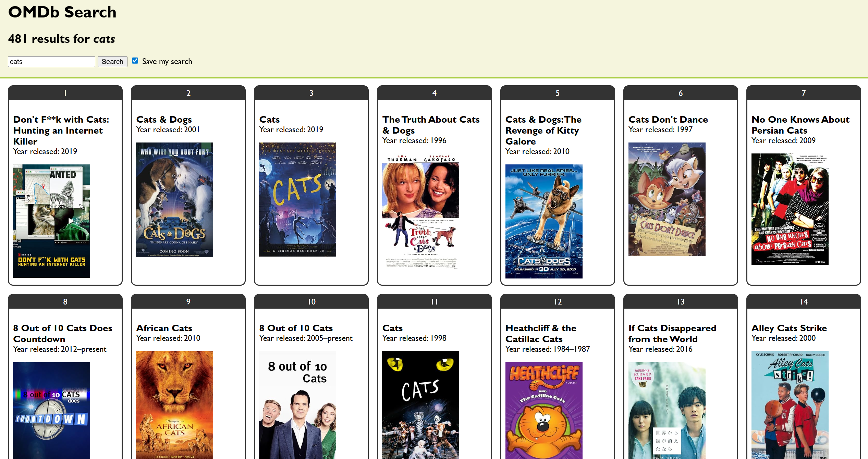Select the Cats & Dogs title text
868x459 pixels.
(164, 120)
